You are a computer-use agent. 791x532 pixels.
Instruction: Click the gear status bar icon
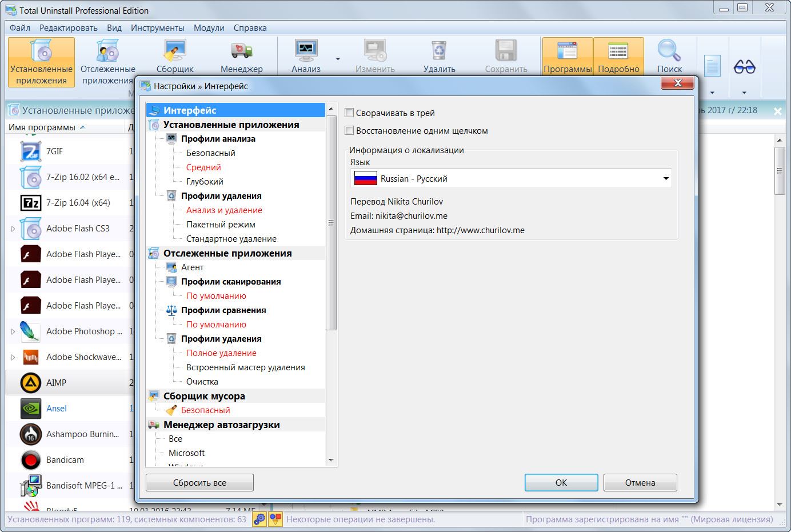tap(259, 519)
